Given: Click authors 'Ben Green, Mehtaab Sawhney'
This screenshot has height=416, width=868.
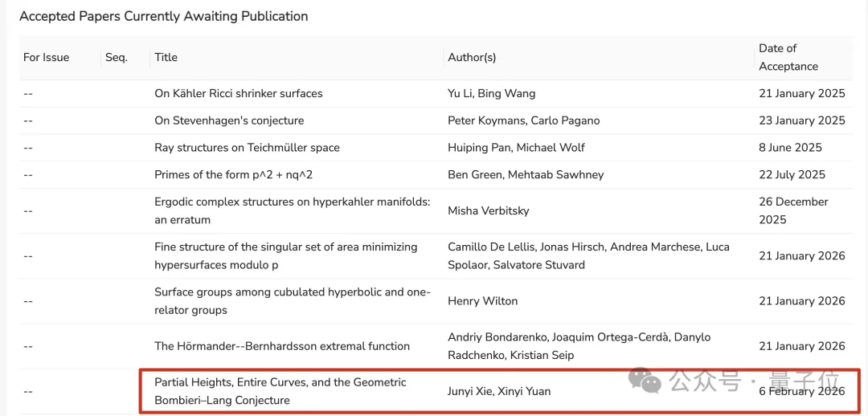Looking at the screenshot, I should 526,174.
